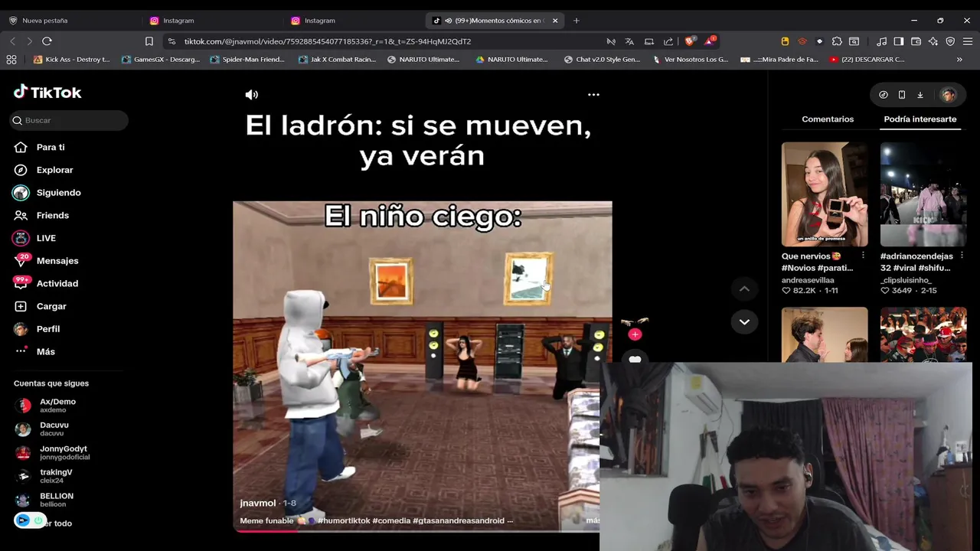Open site settings icon in address bar
Screen dimensions: 980x551
[171, 41]
